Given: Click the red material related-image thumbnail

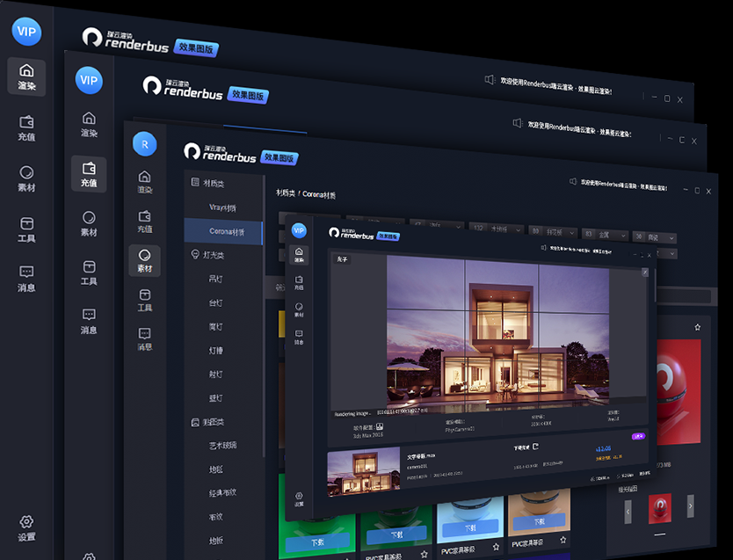Looking at the screenshot, I should tap(659, 508).
